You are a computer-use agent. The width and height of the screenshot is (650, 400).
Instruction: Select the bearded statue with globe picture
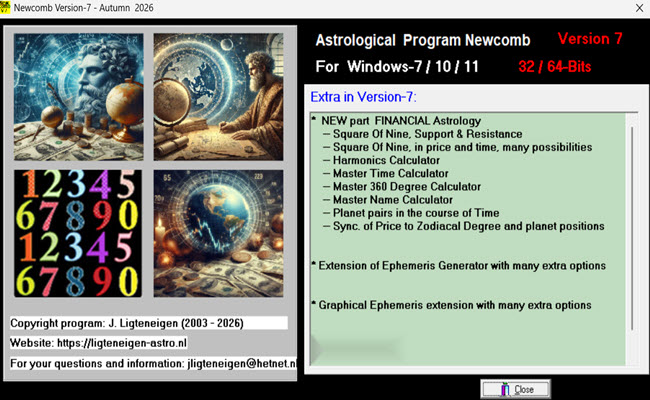[x=79, y=97]
